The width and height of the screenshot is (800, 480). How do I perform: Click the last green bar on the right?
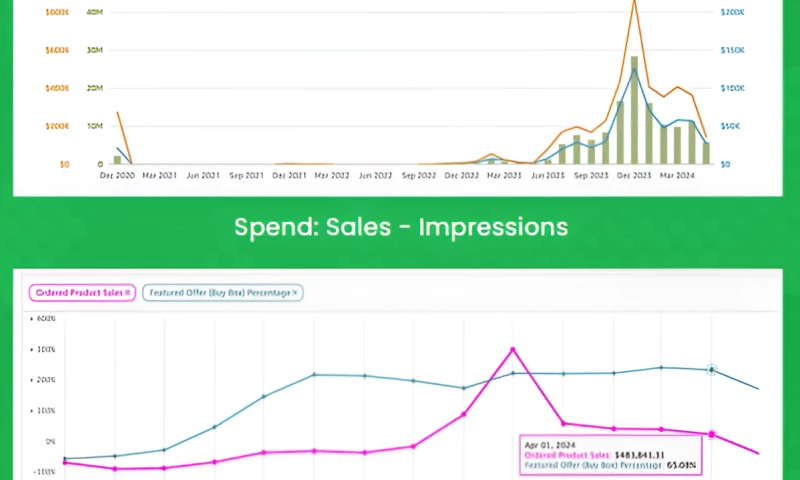coord(706,152)
